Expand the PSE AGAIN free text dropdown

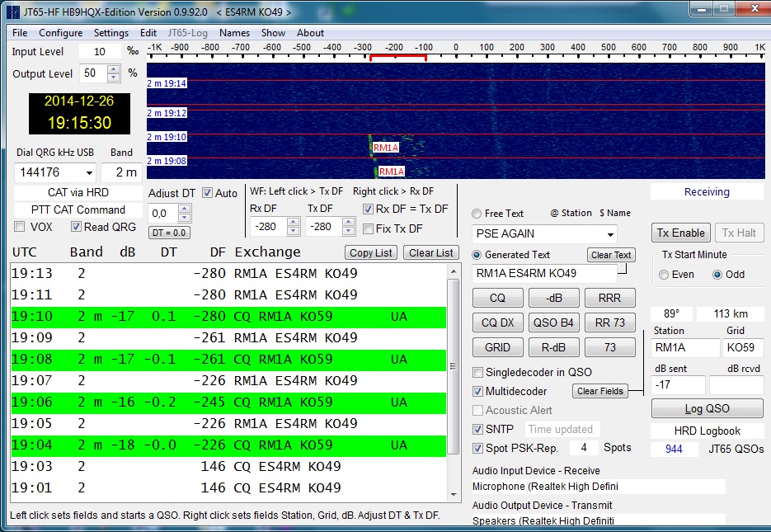(609, 234)
